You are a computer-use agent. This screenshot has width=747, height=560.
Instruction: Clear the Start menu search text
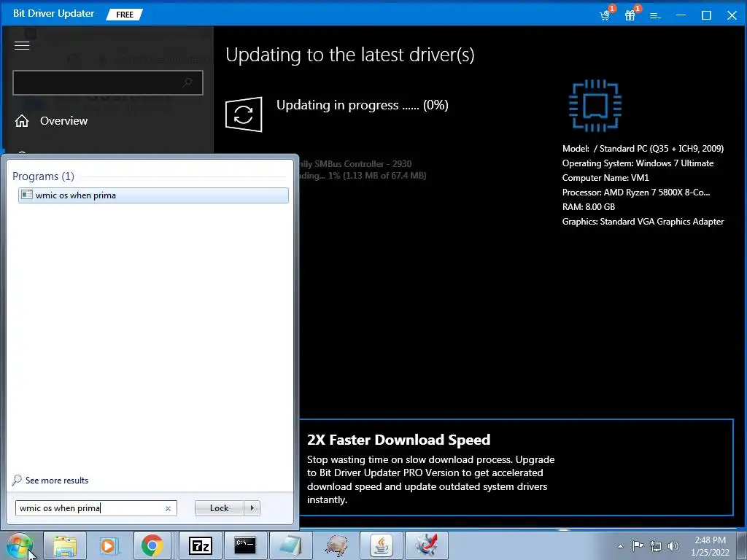point(168,508)
